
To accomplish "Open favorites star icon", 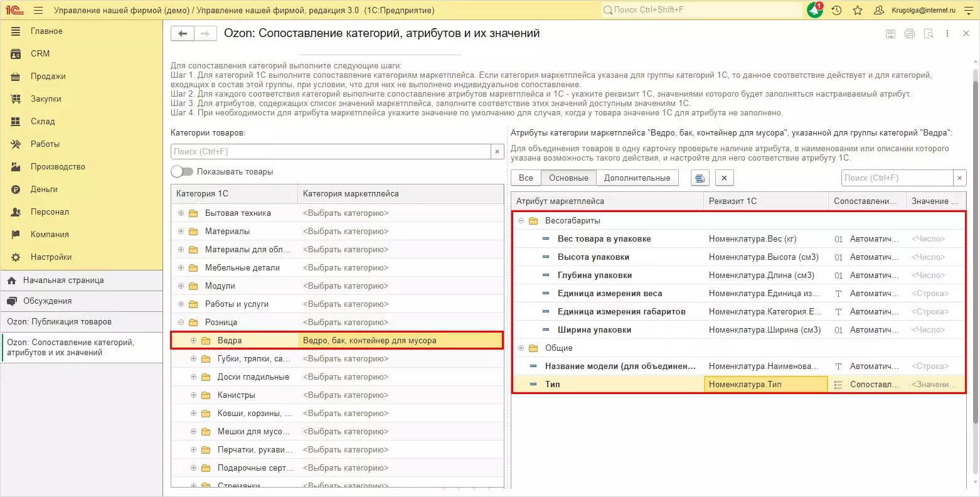I will 858,10.
